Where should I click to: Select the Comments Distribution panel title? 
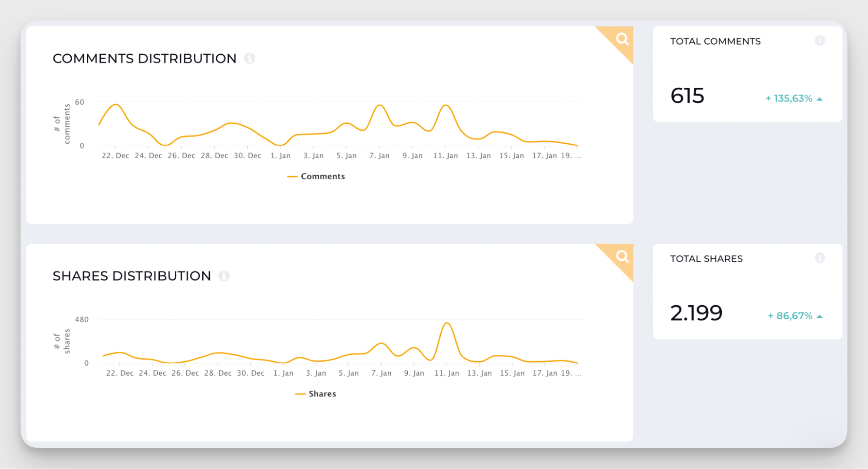point(145,58)
